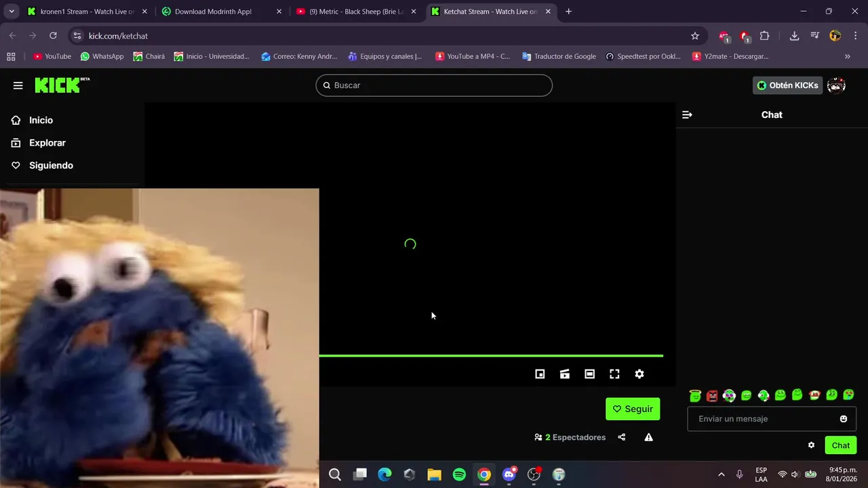
Task: Open the Traductor de Google bookmark
Action: [559, 56]
